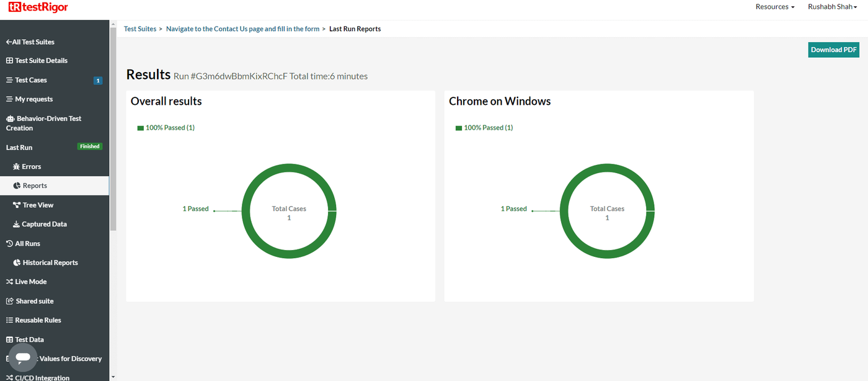Follow the Test Suites breadcrumb link
The image size is (868, 381).
click(140, 29)
